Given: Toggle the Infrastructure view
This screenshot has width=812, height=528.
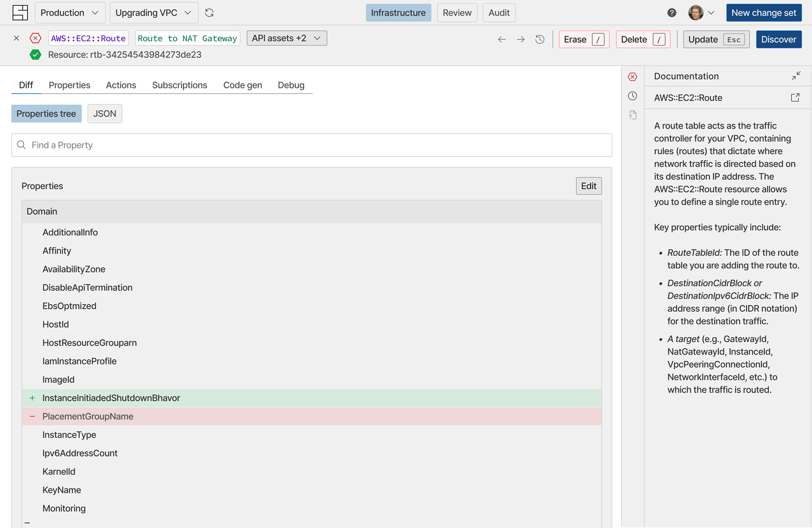Looking at the screenshot, I should coord(398,13).
